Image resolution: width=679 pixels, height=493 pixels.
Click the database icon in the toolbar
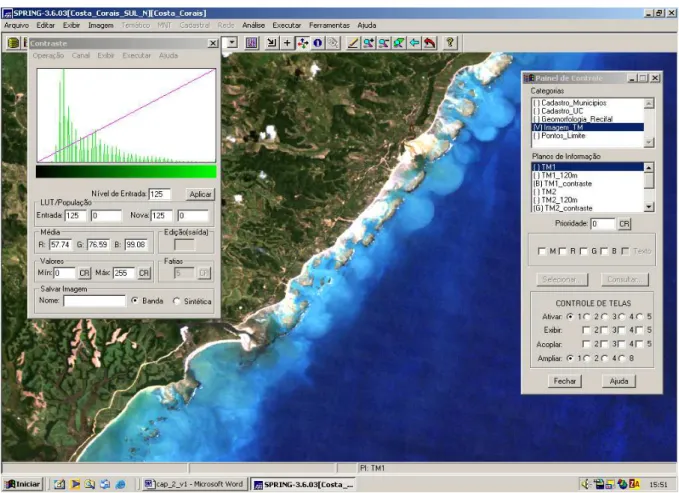[x=13, y=43]
